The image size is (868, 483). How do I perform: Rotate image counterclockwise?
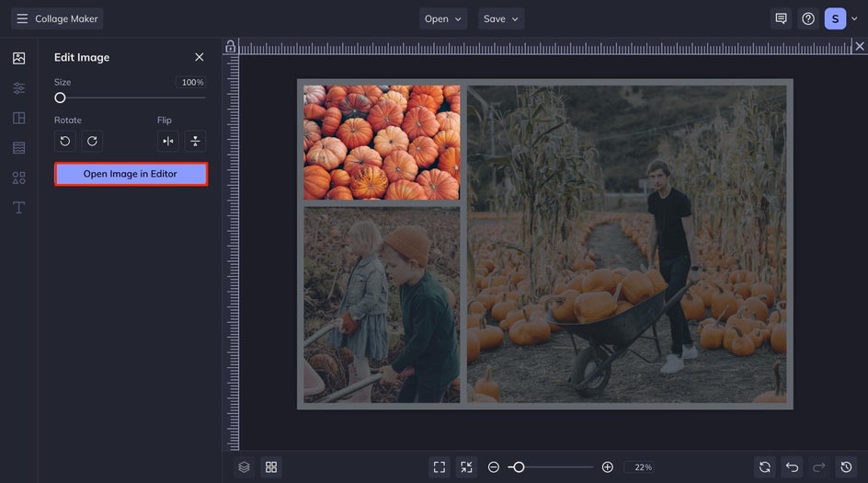tap(64, 141)
